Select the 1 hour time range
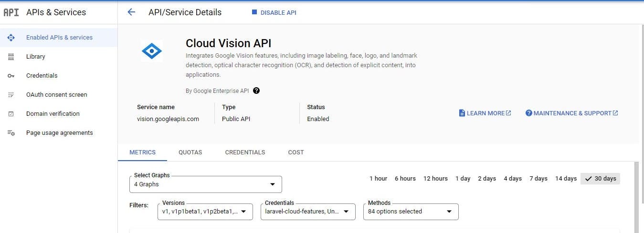The height and width of the screenshot is (233, 644). (378, 179)
